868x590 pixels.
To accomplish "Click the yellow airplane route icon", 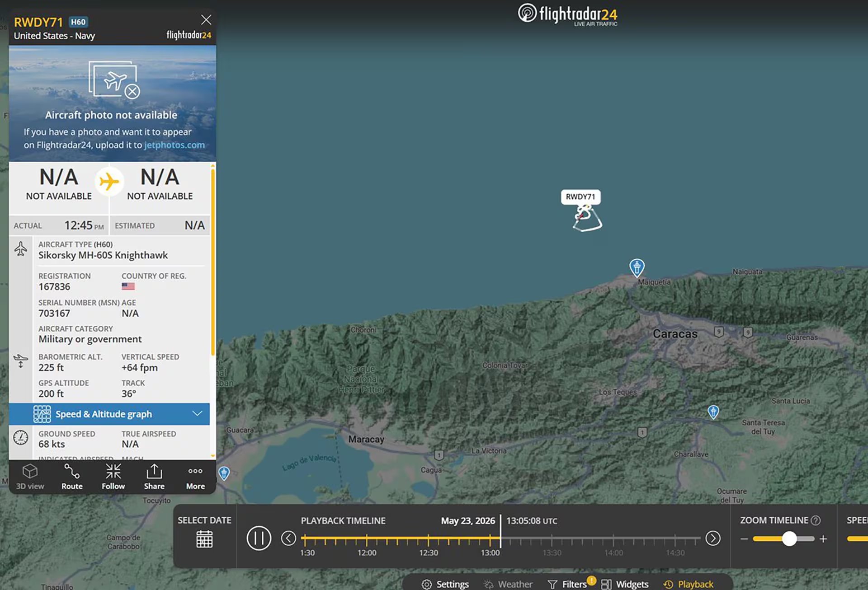I will [x=109, y=182].
